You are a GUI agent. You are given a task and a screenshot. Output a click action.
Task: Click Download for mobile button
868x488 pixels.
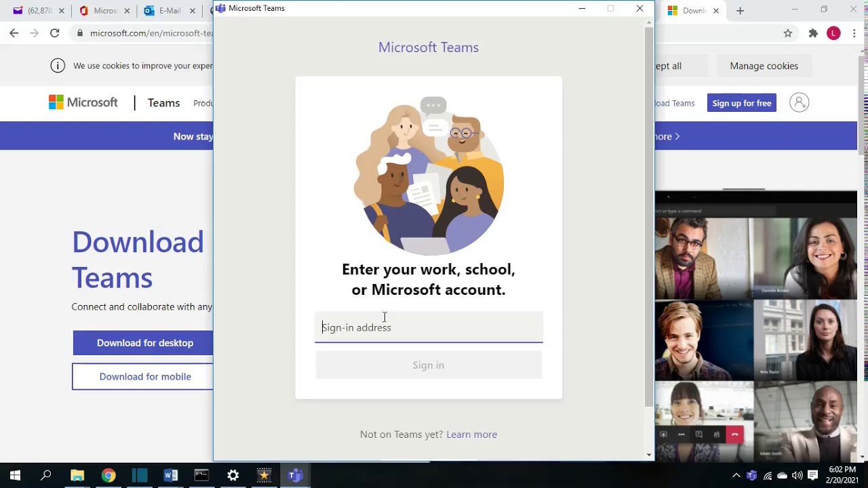tap(143, 377)
